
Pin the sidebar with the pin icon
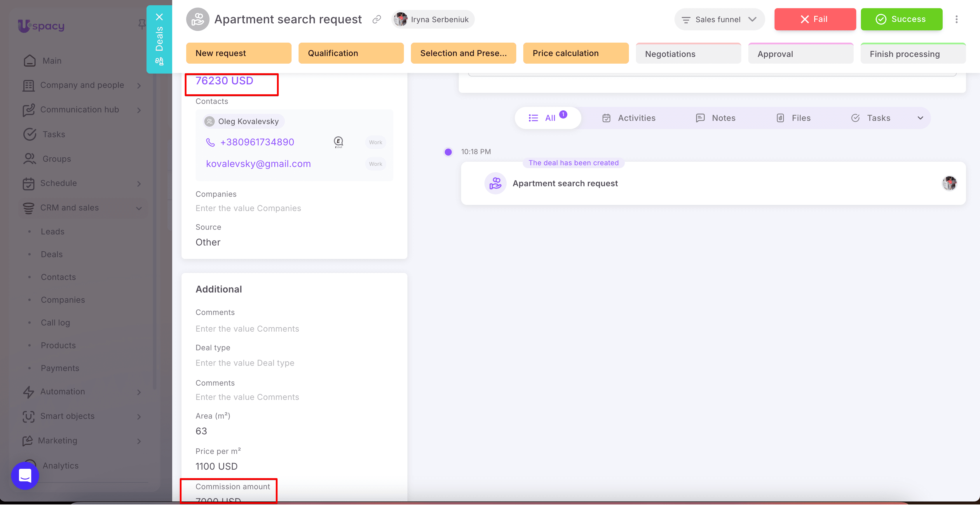142,24
